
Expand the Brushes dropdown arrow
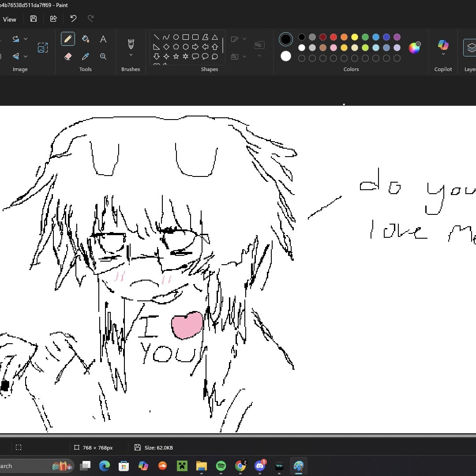(x=131, y=55)
